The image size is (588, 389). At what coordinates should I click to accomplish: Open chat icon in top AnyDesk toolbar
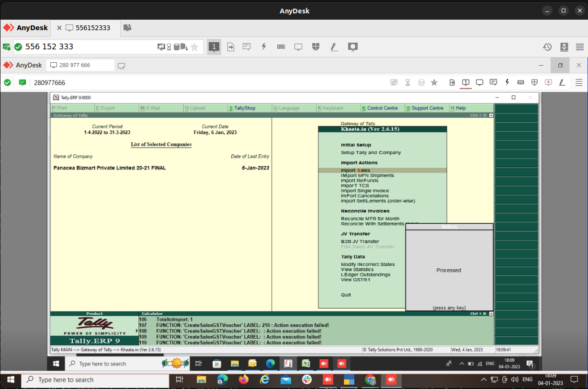[x=247, y=47]
